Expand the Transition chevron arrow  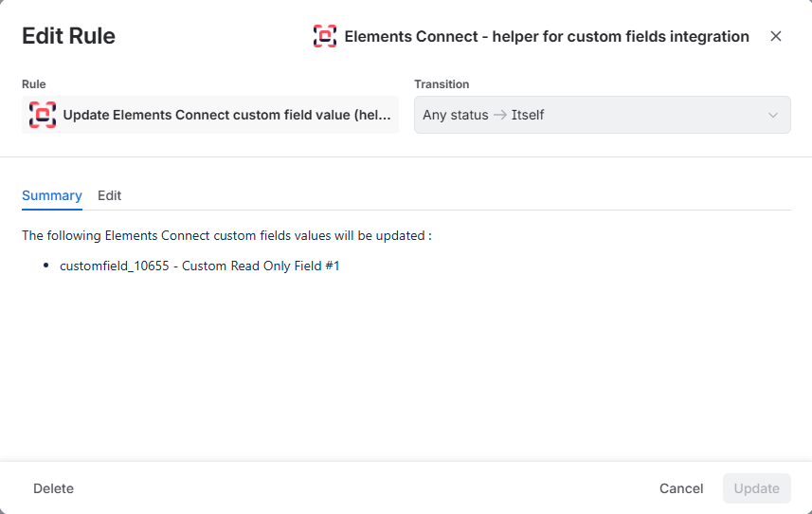point(772,115)
